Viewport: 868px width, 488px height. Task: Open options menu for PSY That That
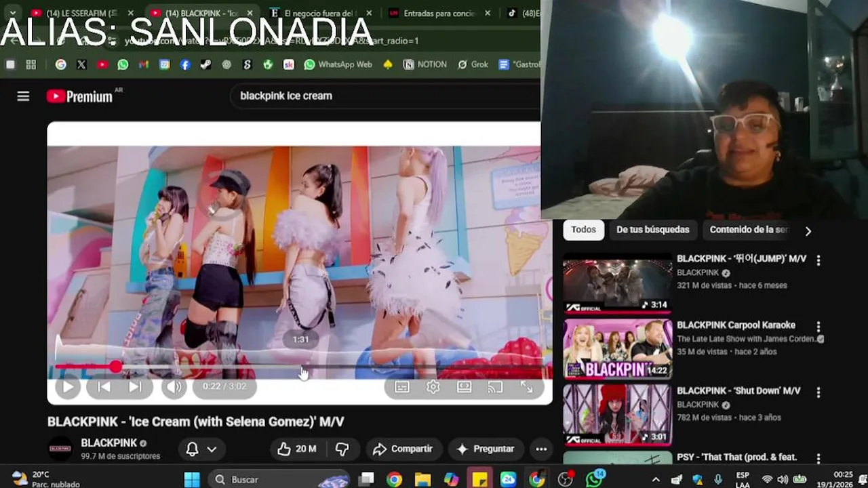click(x=818, y=458)
